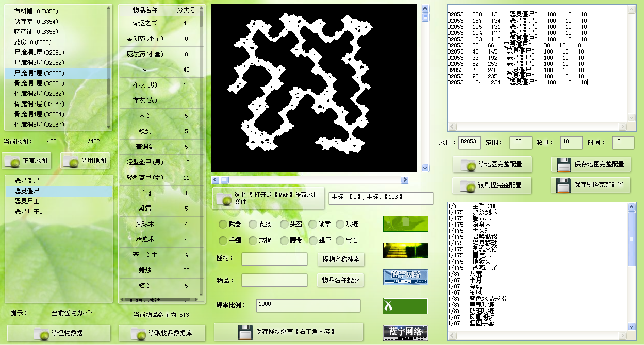Click the 地图 field showing D2053
The height and width of the screenshot is (345, 644).
[469, 143]
